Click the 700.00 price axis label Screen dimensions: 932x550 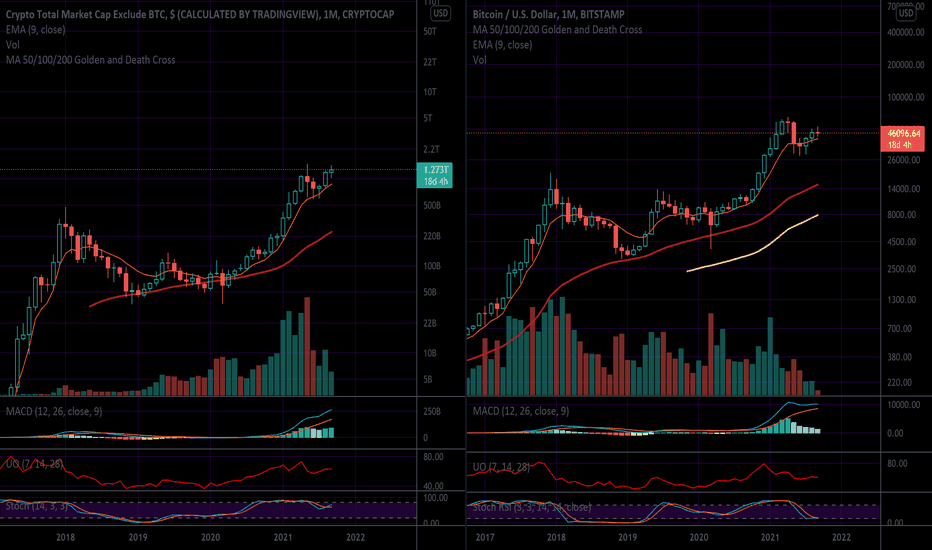click(900, 329)
